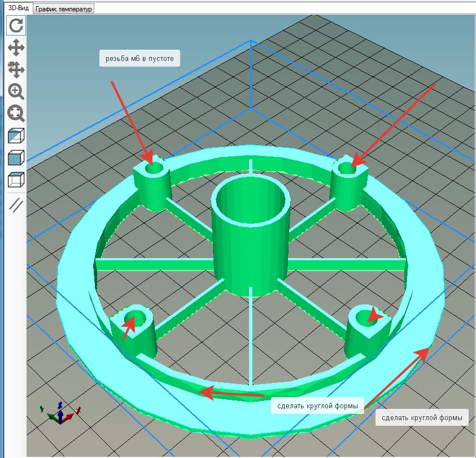This screenshot has height=458, width=476.
Task: Select the Rotate view tool
Action: pos(16,25)
